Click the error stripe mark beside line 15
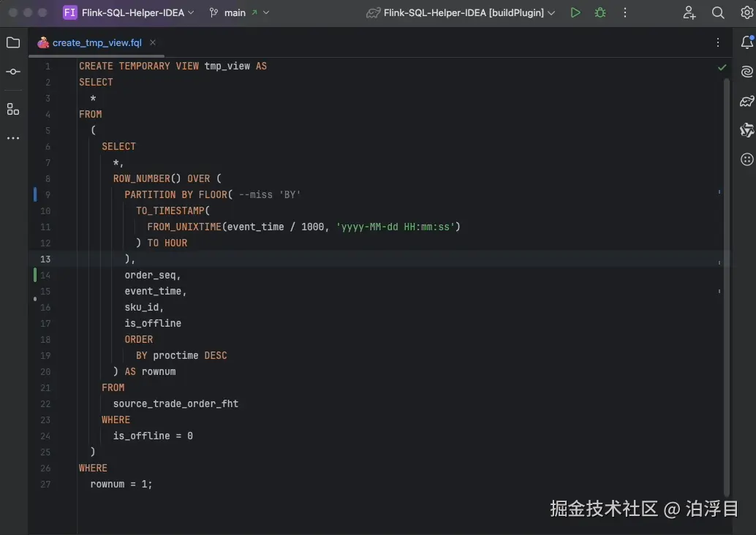This screenshot has height=535, width=756. [719, 291]
